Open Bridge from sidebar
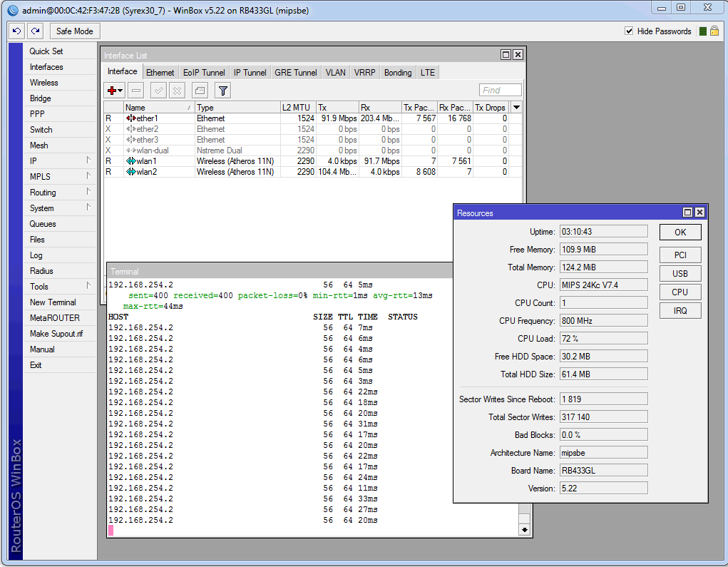728x567 pixels. pos(59,98)
